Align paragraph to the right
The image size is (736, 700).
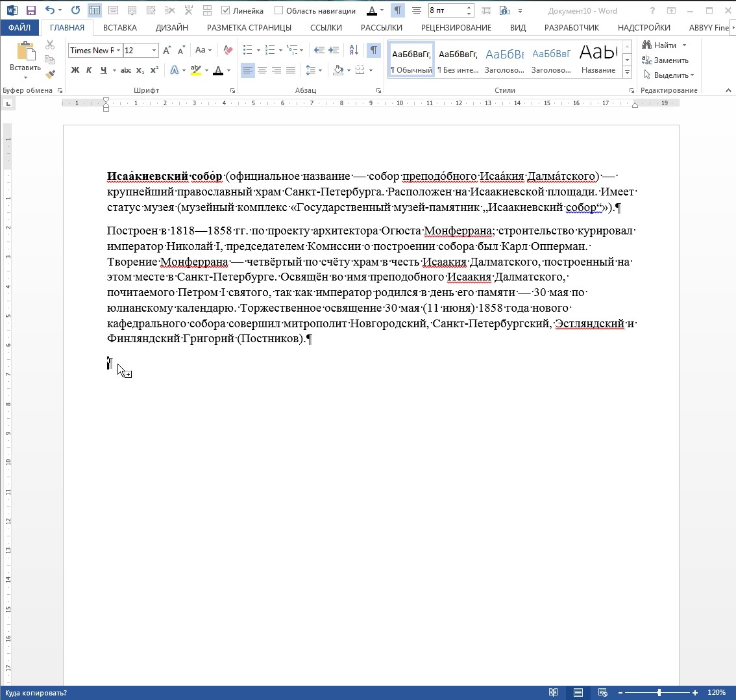pyautogui.click(x=276, y=70)
